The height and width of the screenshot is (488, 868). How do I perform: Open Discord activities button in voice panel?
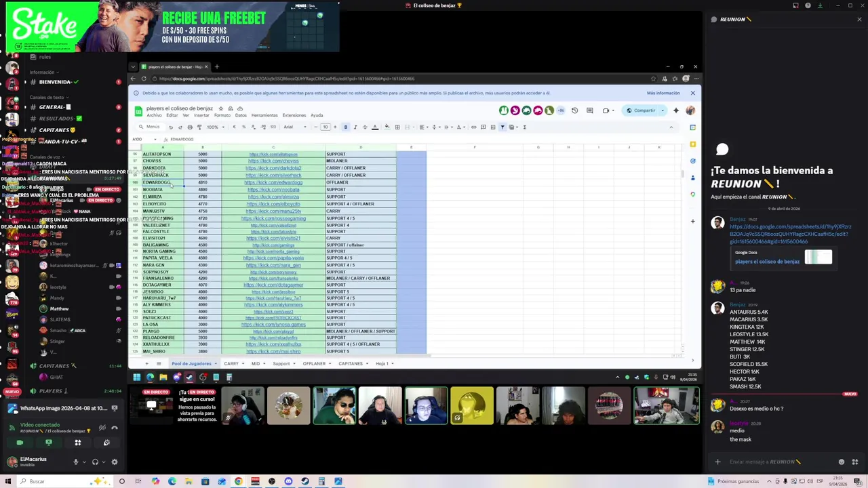coord(78,443)
